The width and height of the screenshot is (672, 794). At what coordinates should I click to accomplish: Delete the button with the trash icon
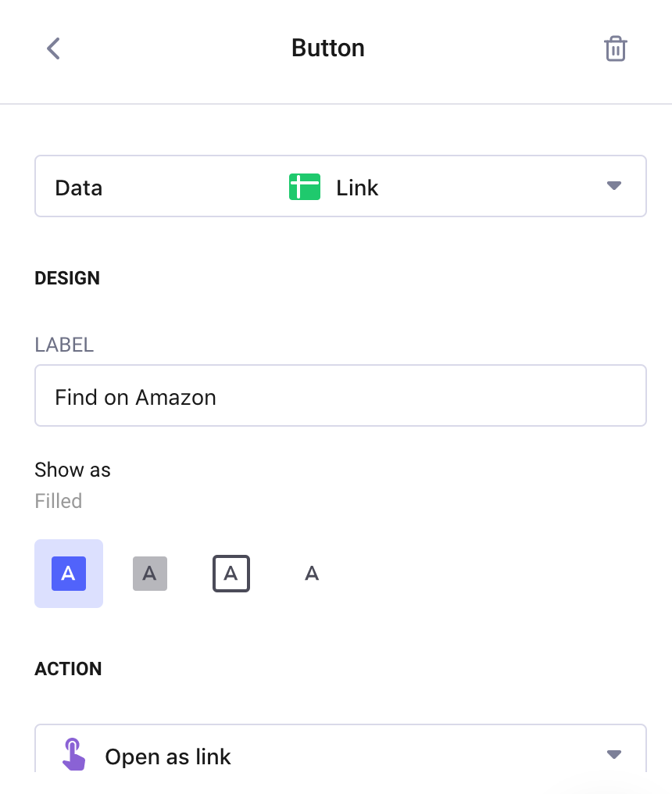(x=615, y=48)
